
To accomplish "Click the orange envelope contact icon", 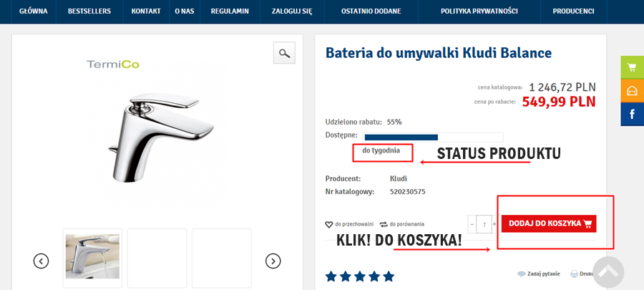I will point(632,91).
